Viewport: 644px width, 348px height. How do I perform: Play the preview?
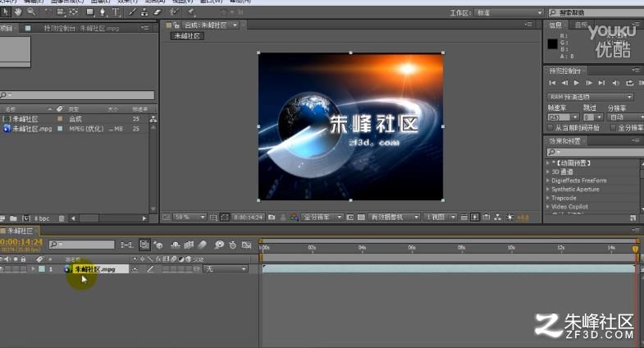(x=576, y=83)
